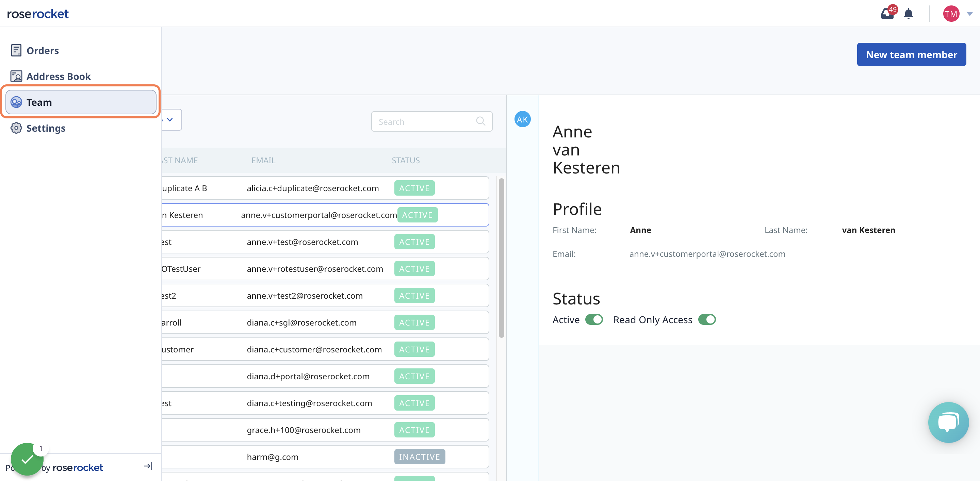980x481 pixels.
Task: Click INACTIVE badge for harm@g.com
Action: 419,457
